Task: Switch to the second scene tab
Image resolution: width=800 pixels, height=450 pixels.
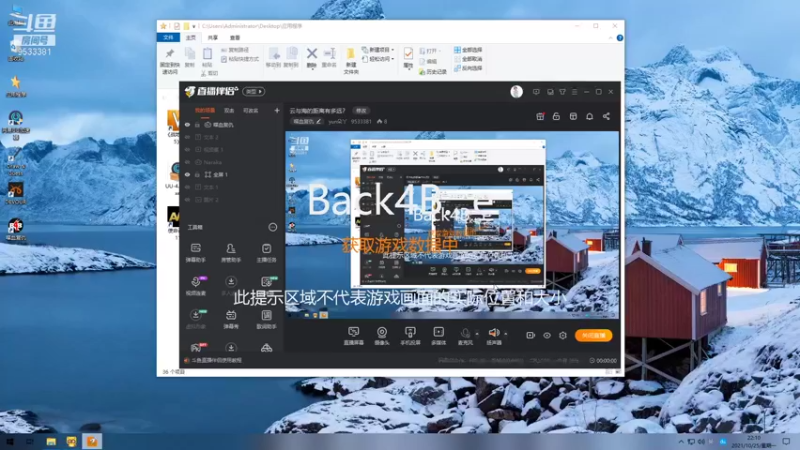Action: tap(229, 110)
